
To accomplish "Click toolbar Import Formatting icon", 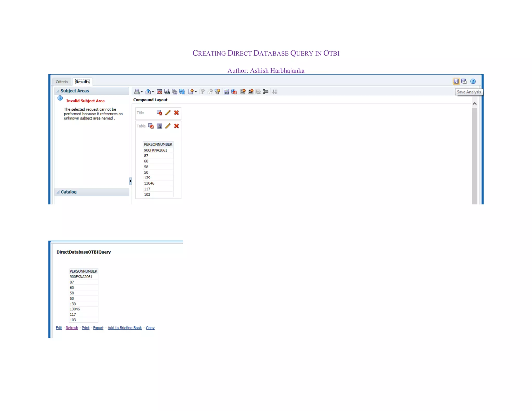I will (234, 91).
